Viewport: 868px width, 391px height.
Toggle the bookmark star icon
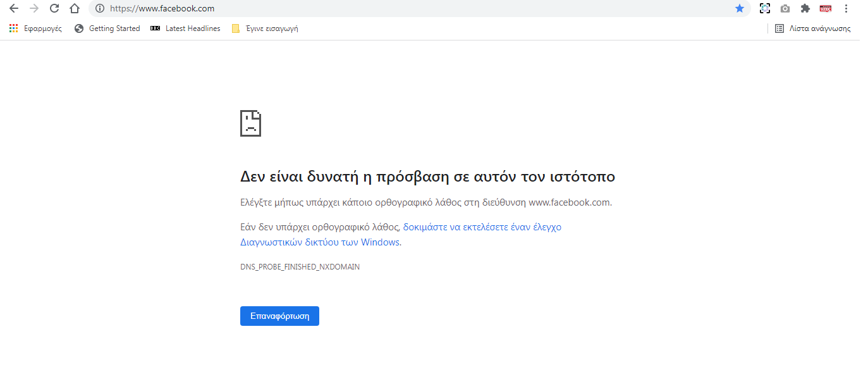[740, 9]
